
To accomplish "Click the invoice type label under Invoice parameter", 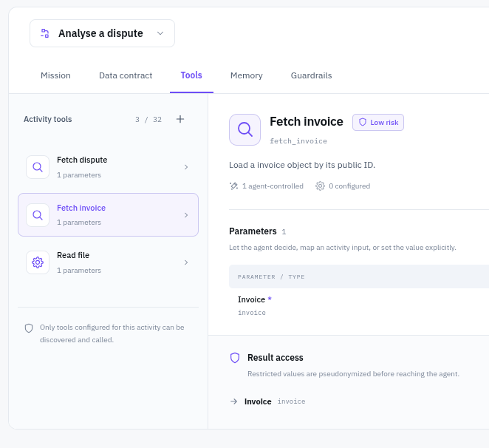I will (x=252, y=313).
